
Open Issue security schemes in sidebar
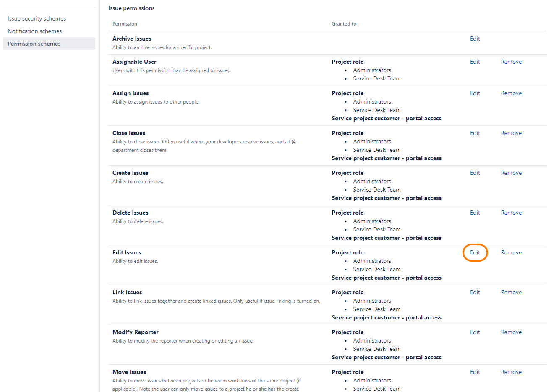[x=37, y=18]
